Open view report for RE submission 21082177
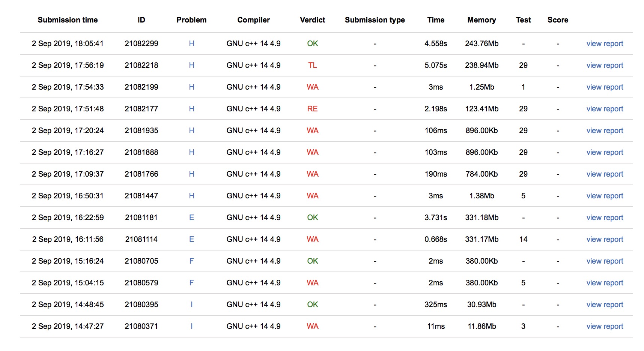 605,109
